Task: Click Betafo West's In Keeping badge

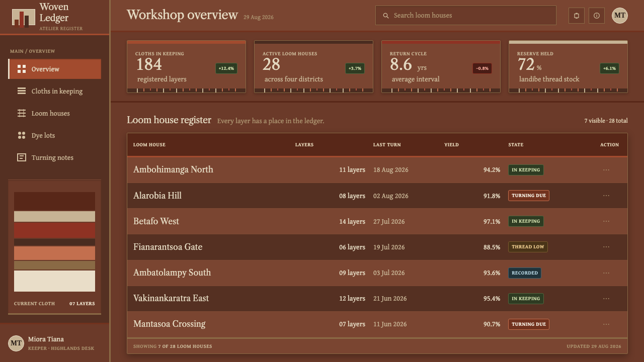Action: (526, 221)
